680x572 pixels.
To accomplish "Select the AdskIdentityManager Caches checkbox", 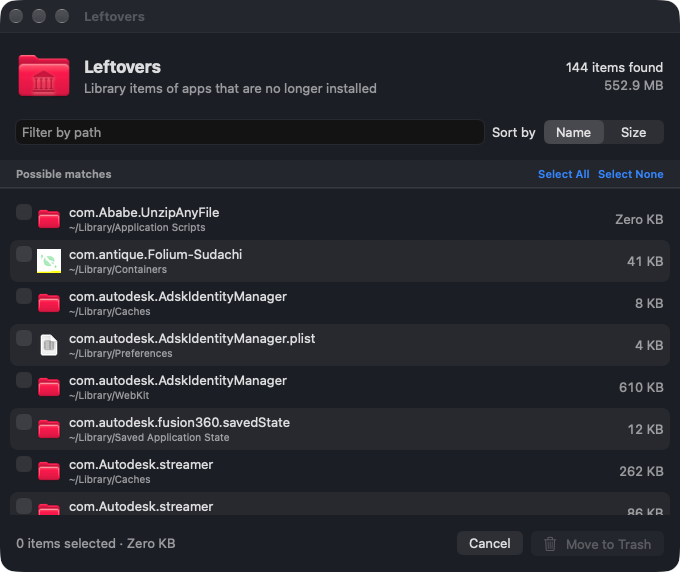I will click(x=24, y=296).
